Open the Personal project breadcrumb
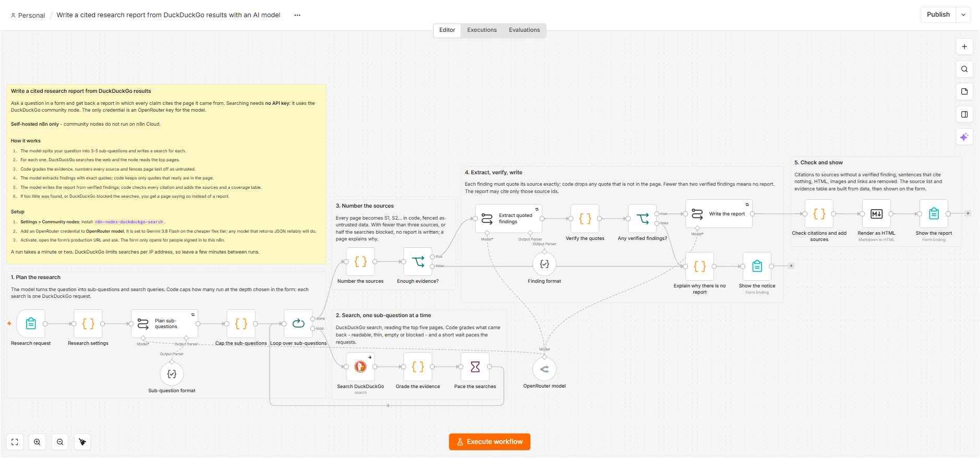 (x=28, y=16)
